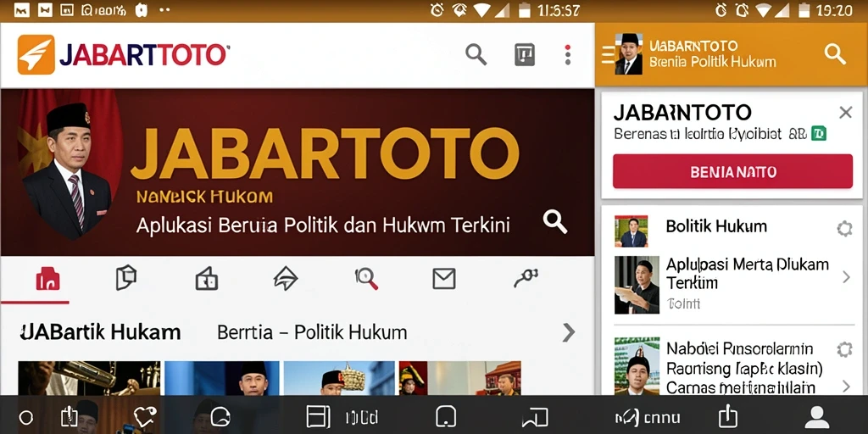868x434 pixels.
Task: Open the square bookmark icon in header
Action: [x=524, y=55]
